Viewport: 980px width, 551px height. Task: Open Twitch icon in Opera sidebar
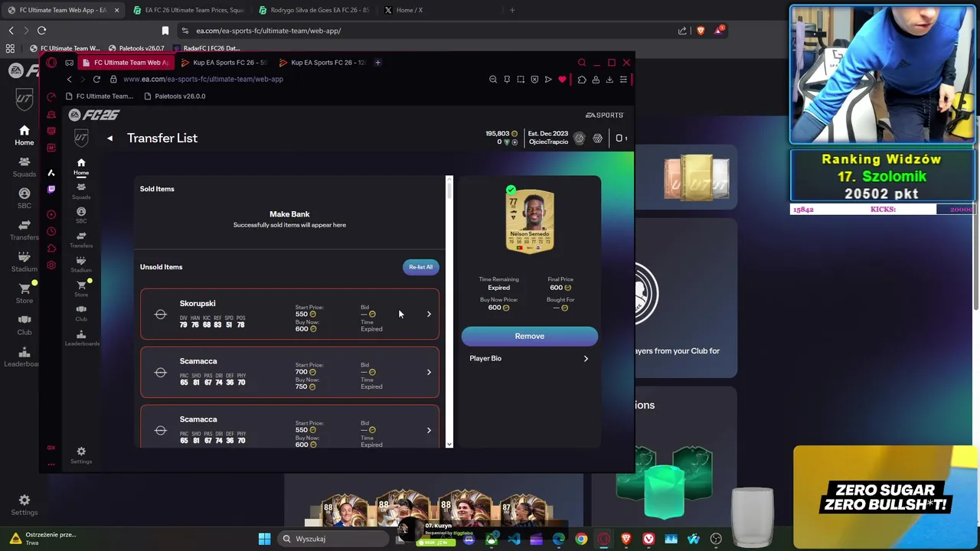pos(51,189)
